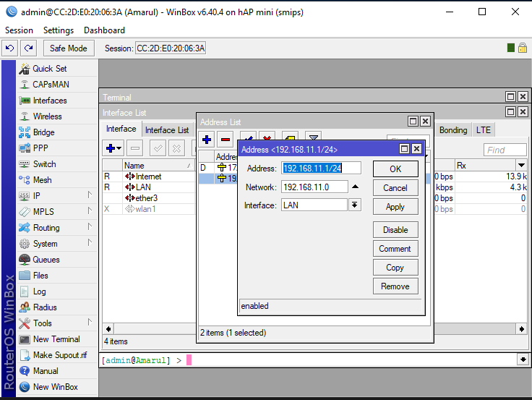
Task: Click the Undo arrow icon
Action: (10, 48)
